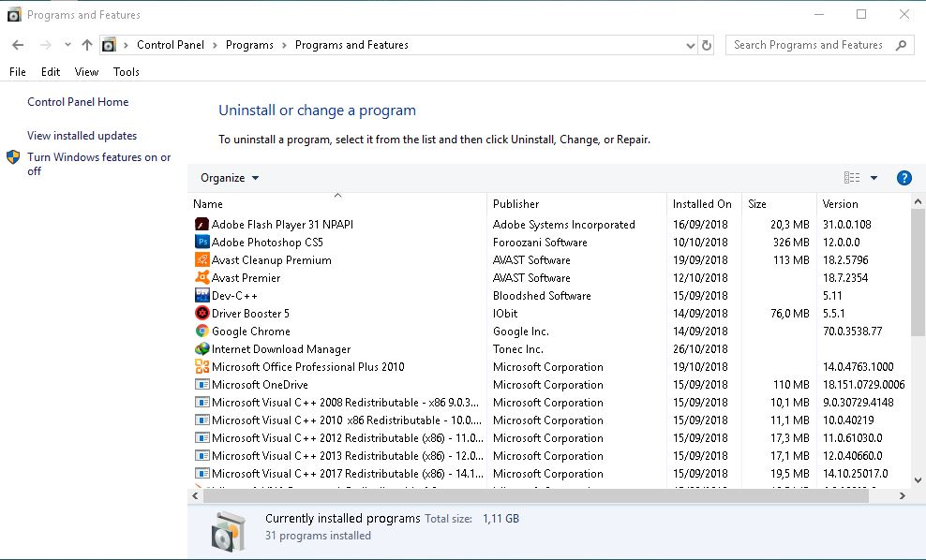The height and width of the screenshot is (560, 926).
Task: Expand the chevron after Control Panel breadcrumb
Action: tap(215, 45)
